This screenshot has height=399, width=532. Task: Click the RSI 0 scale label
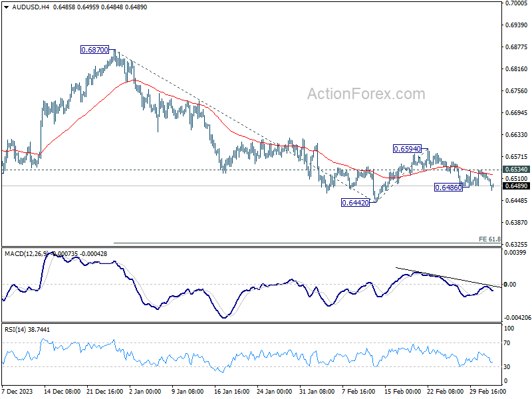pos(505,381)
